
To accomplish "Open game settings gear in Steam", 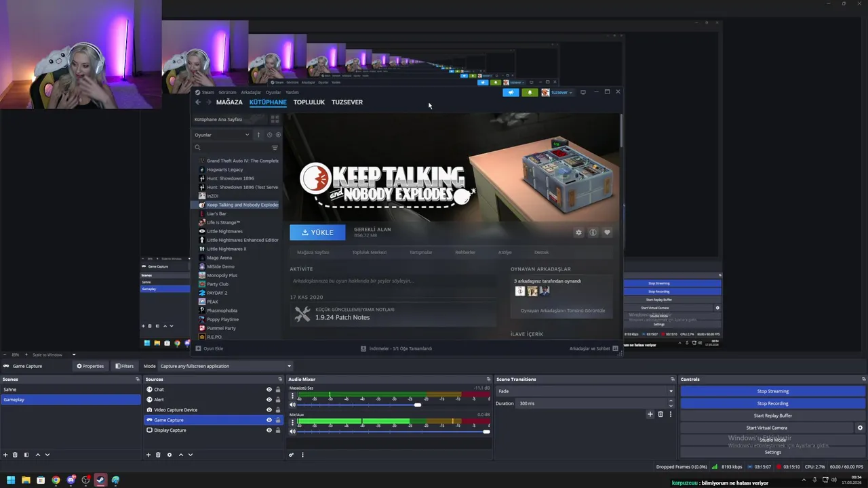I will 578,232.
